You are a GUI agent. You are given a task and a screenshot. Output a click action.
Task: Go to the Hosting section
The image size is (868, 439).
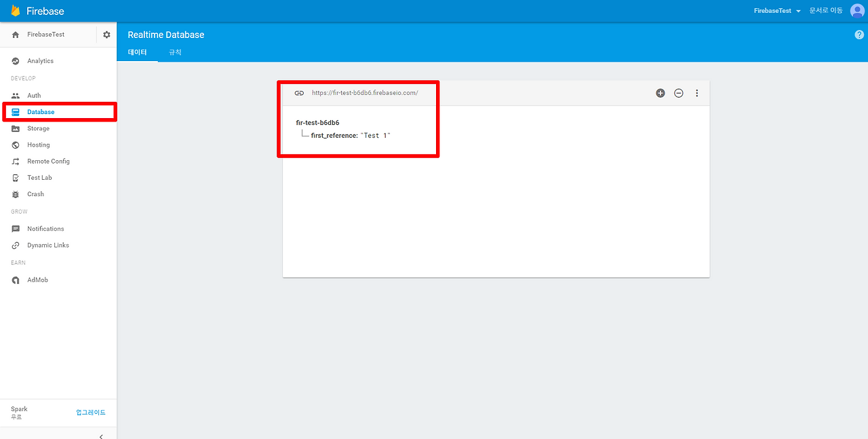(37, 145)
